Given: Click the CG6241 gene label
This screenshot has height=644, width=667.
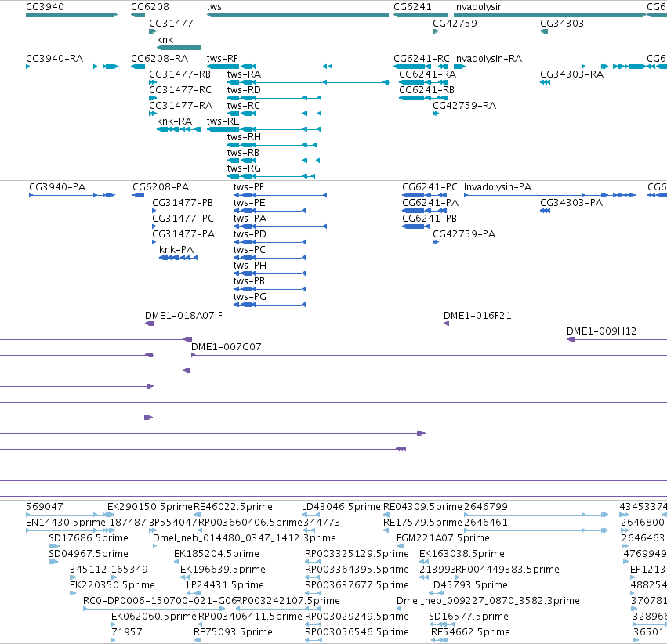Looking at the screenshot, I should [x=412, y=7].
